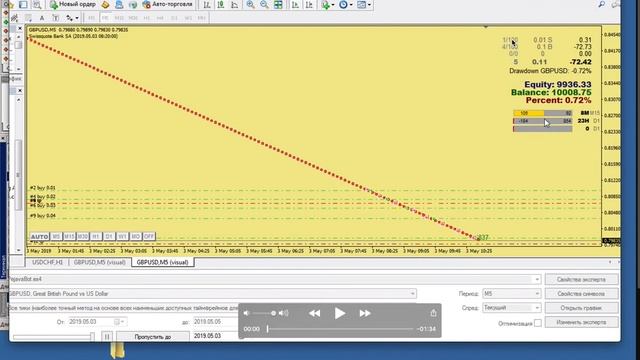
Task: Toggle the D1 button on chart
Action: 109,236
